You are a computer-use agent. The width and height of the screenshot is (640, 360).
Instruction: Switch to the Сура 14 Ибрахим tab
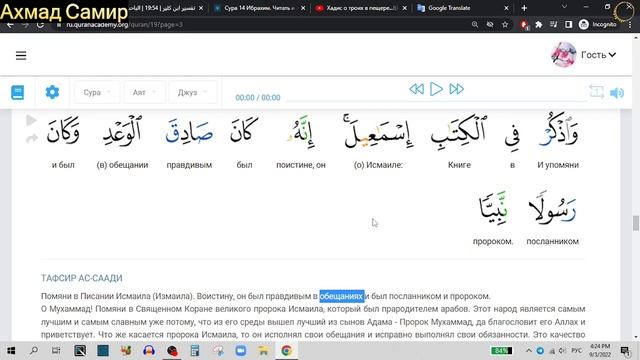(x=259, y=8)
